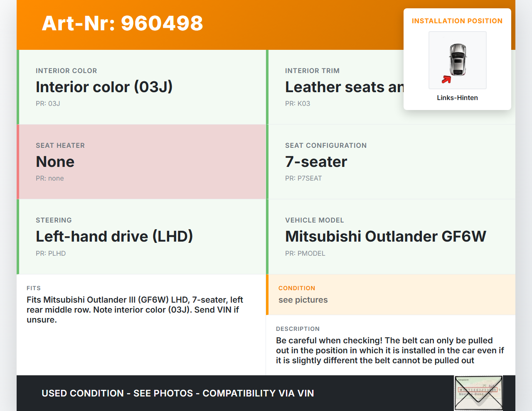Image resolution: width=532 pixels, height=411 pixels.
Task: Click the 7-seater configuration value
Action: click(316, 161)
